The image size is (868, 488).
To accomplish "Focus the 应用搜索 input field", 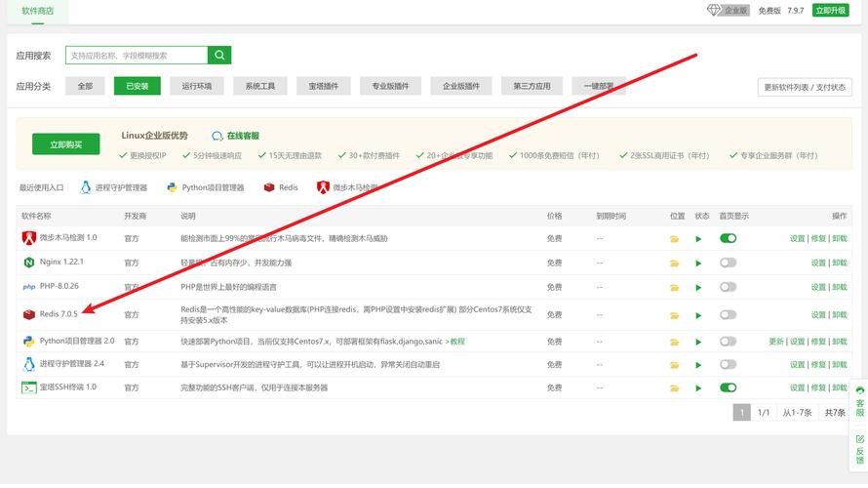I will click(x=137, y=56).
